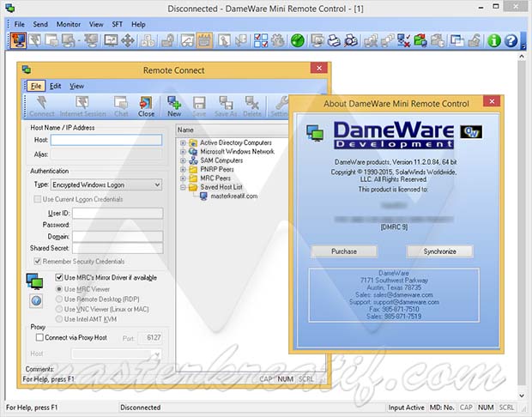The height and width of the screenshot is (417, 532).
Task: Click the green circle icon in main toolbar
Action: pyautogui.click(x=298, y=40)
